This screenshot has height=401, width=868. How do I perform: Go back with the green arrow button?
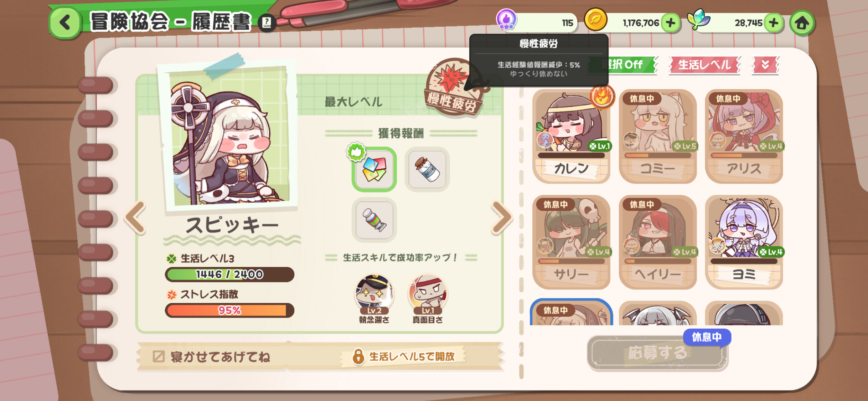(65, 23)
